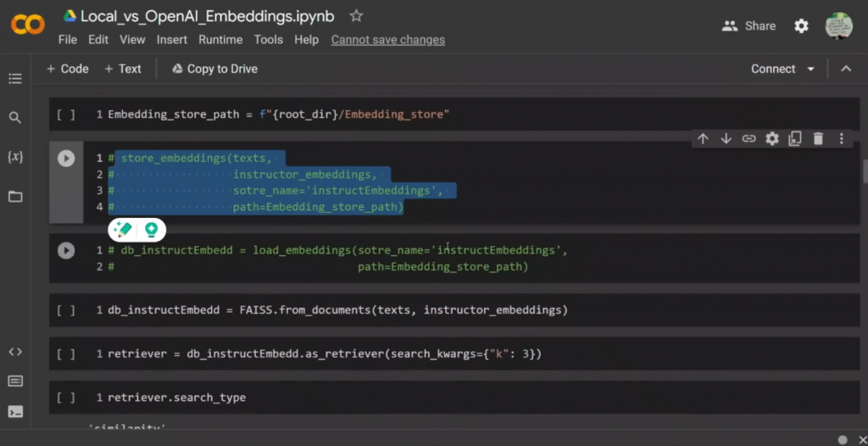Delete the selected cell with trash icon
Image resolution: width=868 pixels, height=446 pixels.
818,139
